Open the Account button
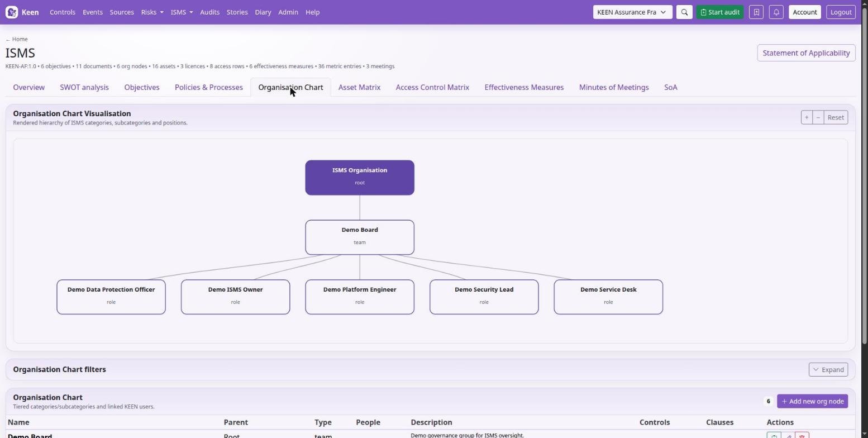This screenshot has height=438, width=868. pyautogui.click(x=805, y=12)
